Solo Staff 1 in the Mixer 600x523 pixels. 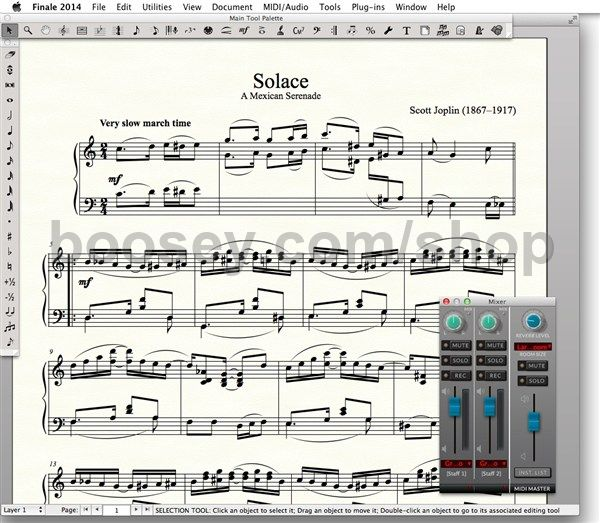click(456, 360)
